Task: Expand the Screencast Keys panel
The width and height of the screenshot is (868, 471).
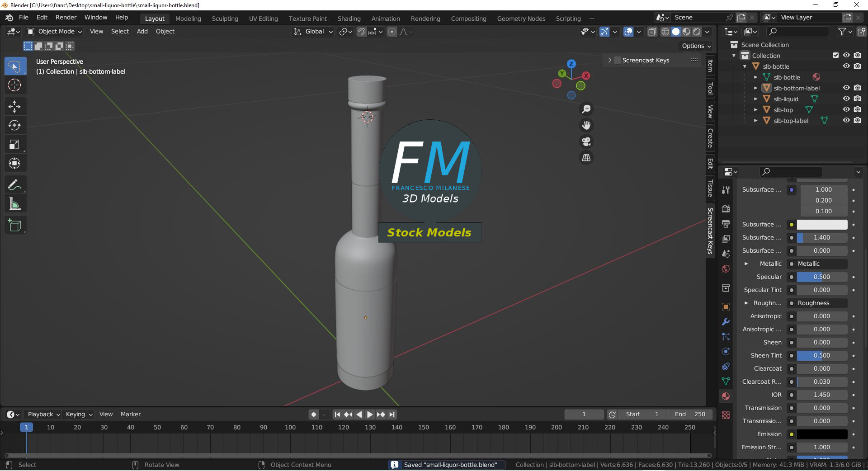Action: click(x=610, y=60)
